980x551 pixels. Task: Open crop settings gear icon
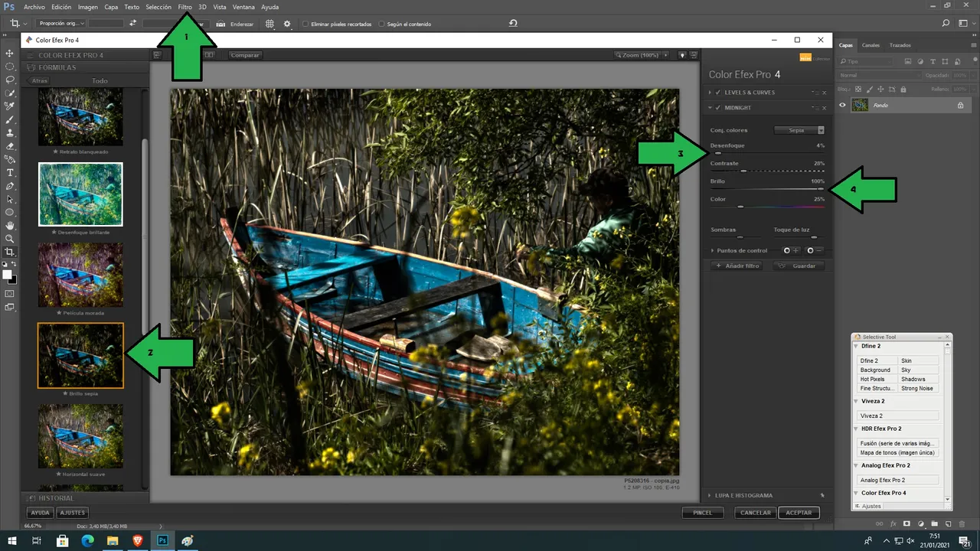click(x=287, y=24)
